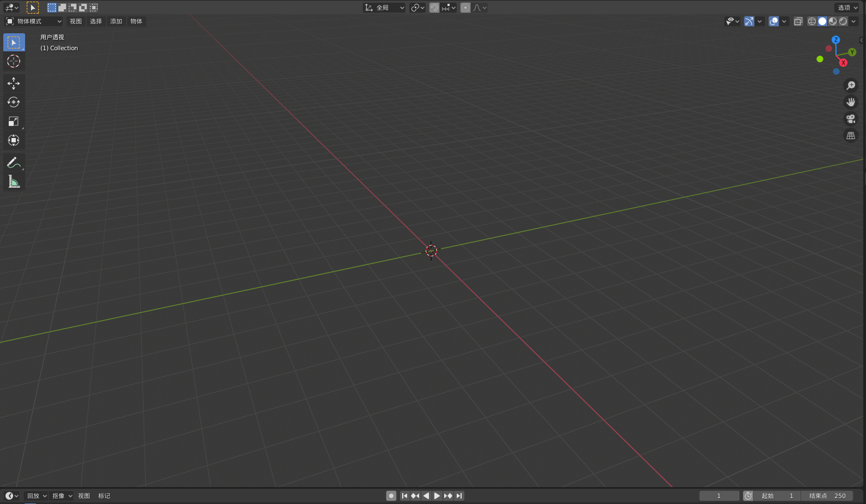Switch to wireframe shading mode

point(812,21)
